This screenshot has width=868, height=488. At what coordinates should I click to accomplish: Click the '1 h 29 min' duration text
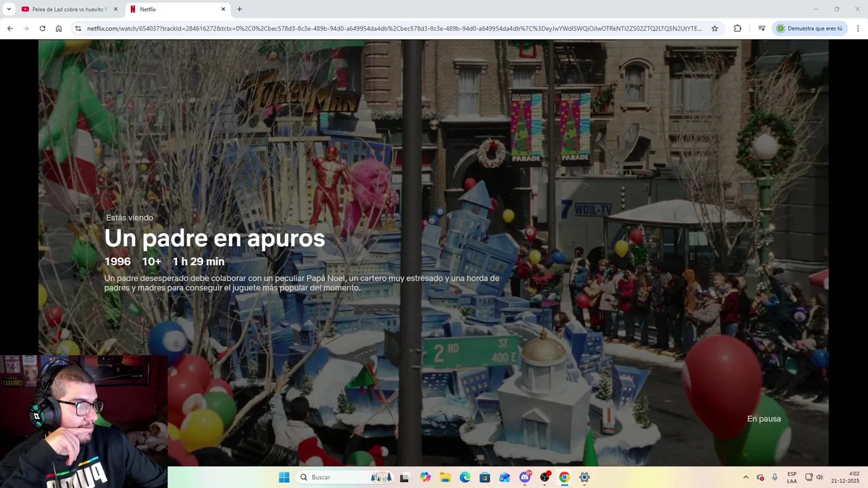pos(198,262)
